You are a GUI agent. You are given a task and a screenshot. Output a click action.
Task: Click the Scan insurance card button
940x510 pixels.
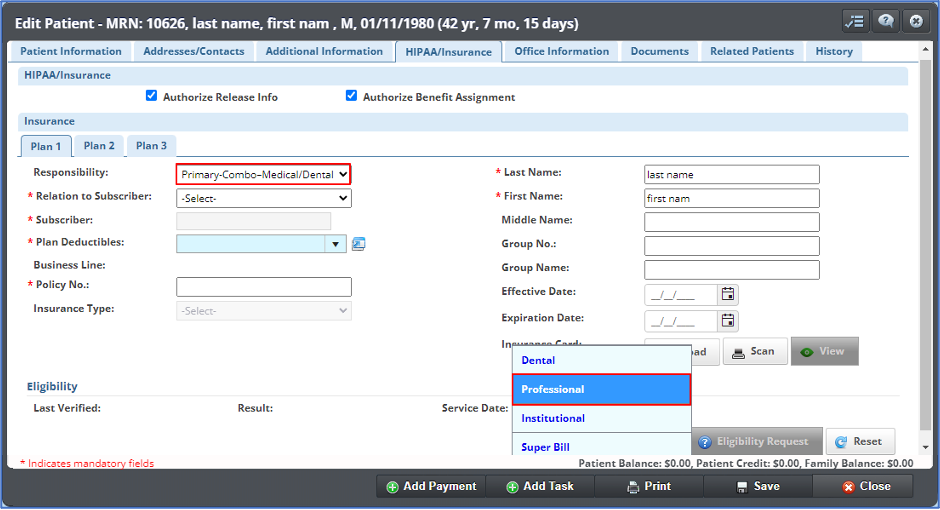755,351
